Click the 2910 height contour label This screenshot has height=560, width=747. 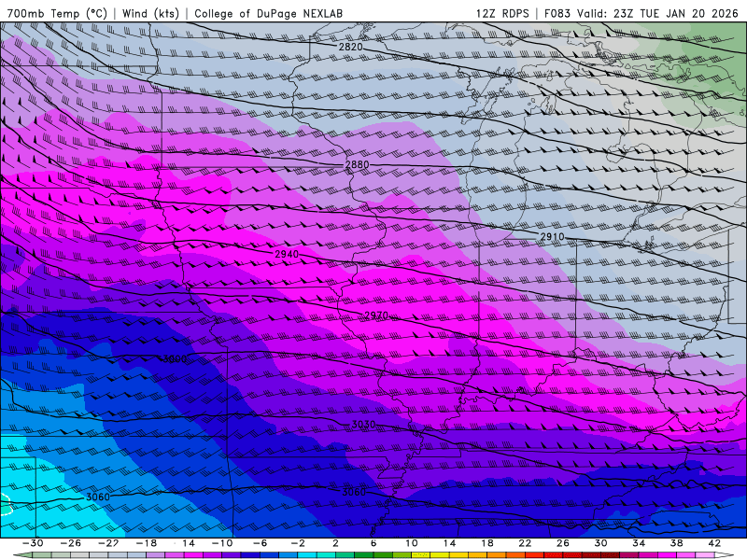[552, 237]
